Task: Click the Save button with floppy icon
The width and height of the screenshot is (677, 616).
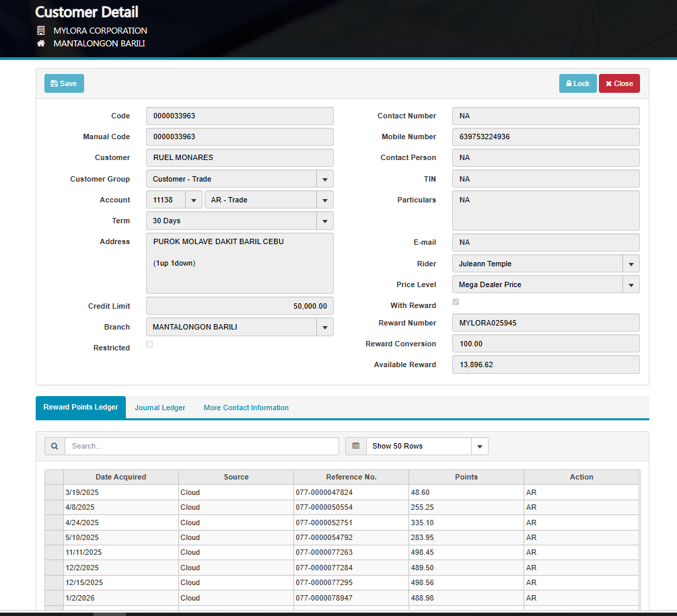Action: click(64, 83)
